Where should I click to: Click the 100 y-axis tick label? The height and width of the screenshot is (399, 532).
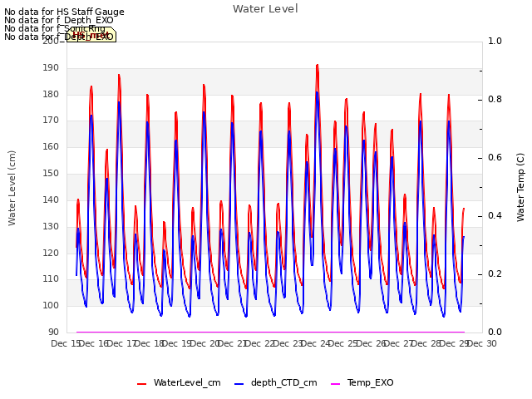51,305
